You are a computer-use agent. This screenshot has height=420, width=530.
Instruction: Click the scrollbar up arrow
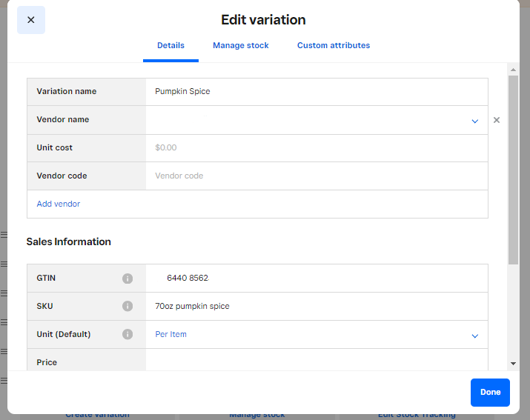[x=513, y=70]
